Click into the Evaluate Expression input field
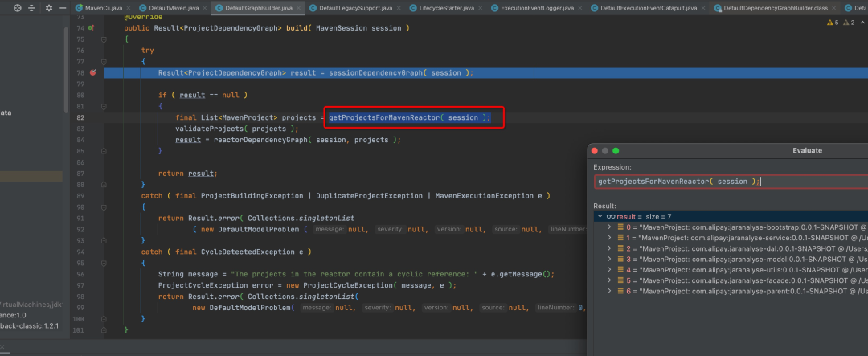This screenshot has height=356, width=868. pos(723,182)
